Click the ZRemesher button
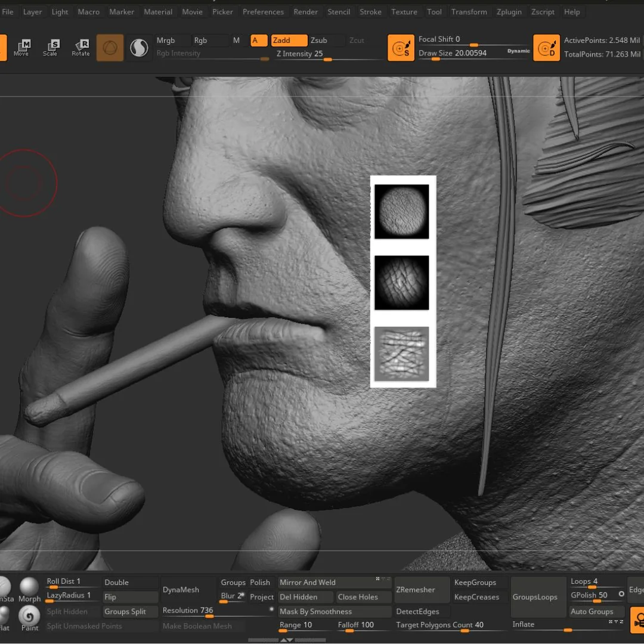644x644 pixels. 422,590
